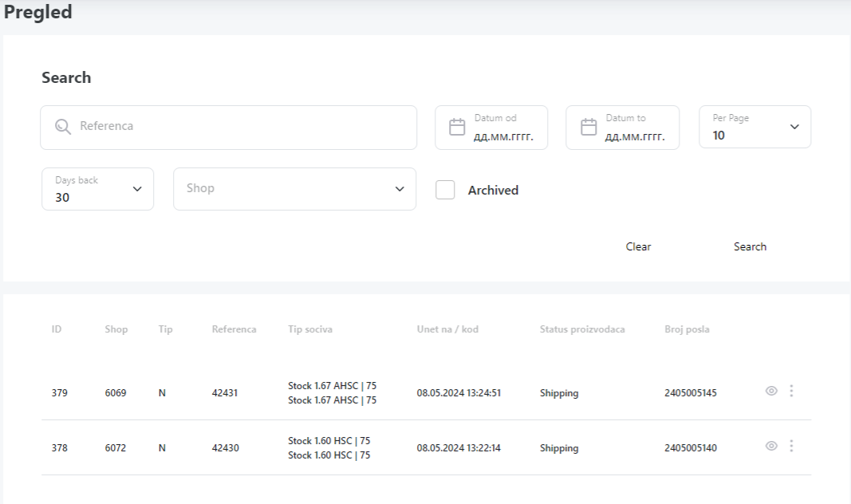This screenshot has height=504, width=851.
Task: View order 379 using eye icon
Action: (x=771, y=391)
